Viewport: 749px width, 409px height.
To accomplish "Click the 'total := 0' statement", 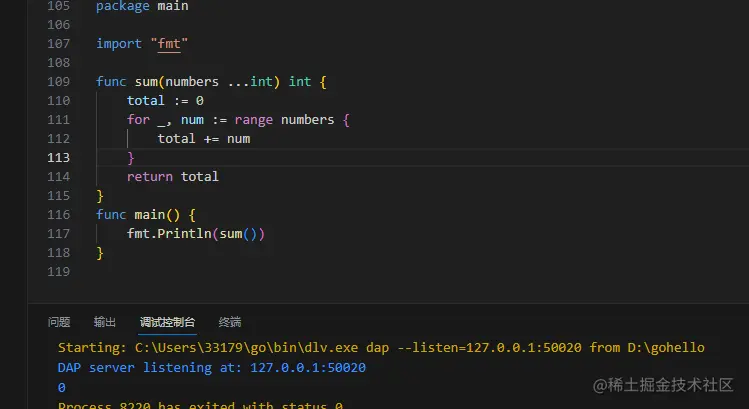I will (x=165, y=101).
